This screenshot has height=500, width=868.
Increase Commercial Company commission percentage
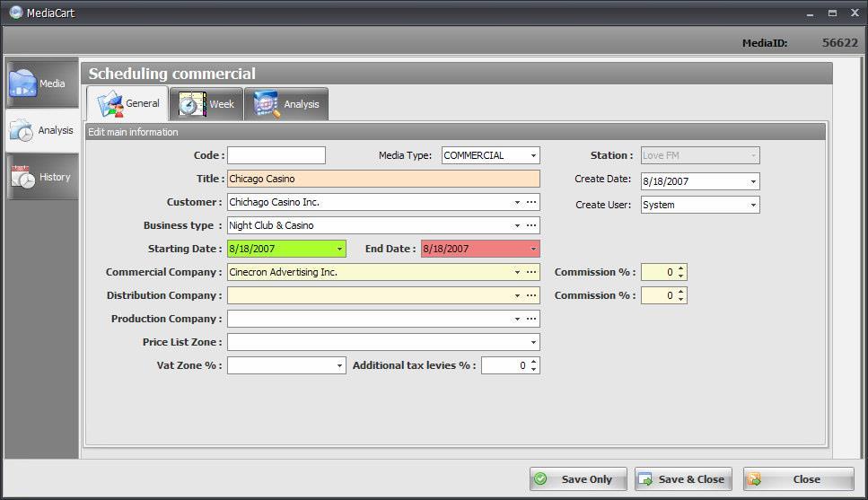(x=681, y=268)
